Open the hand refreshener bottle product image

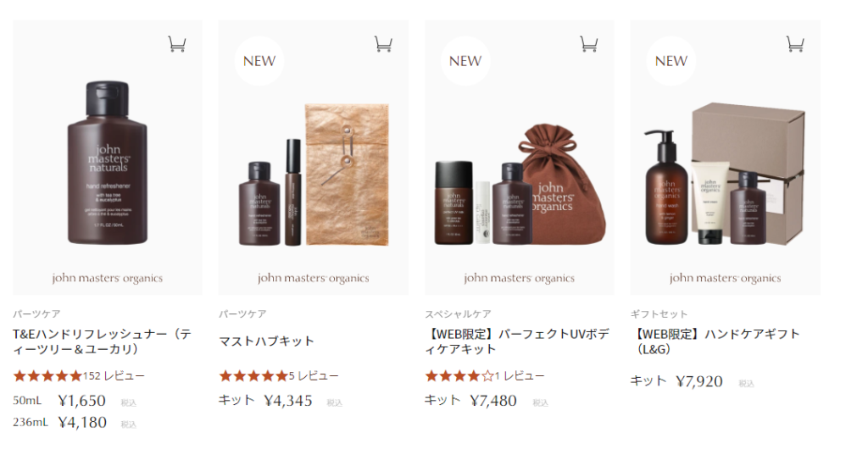click(108, 158)
